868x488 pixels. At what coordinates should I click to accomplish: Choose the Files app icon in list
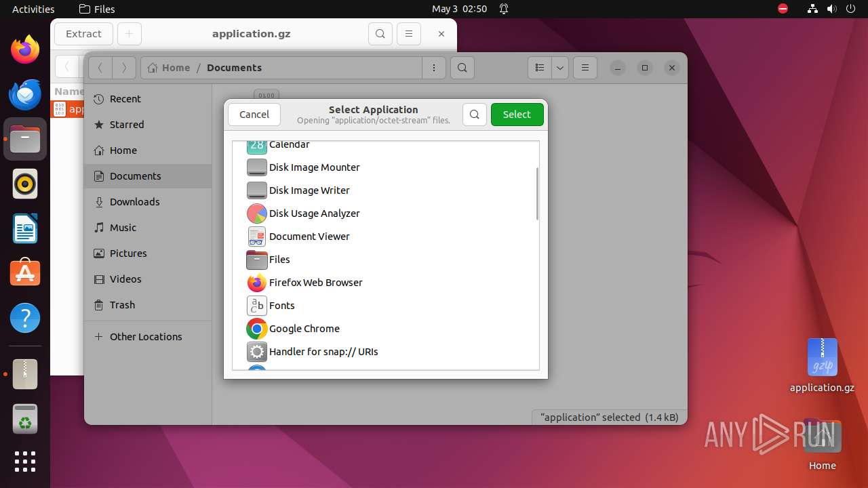tap(257, 260)
